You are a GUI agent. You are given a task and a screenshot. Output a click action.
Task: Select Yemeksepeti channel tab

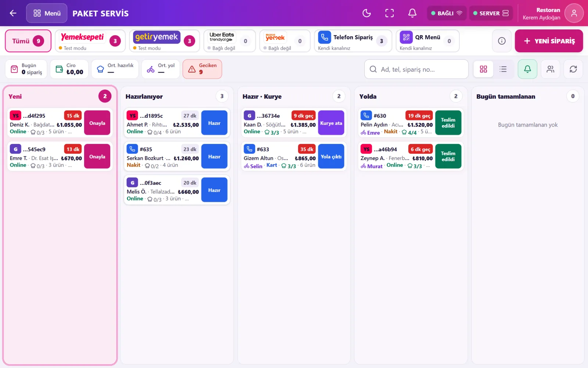coord(90,41)
